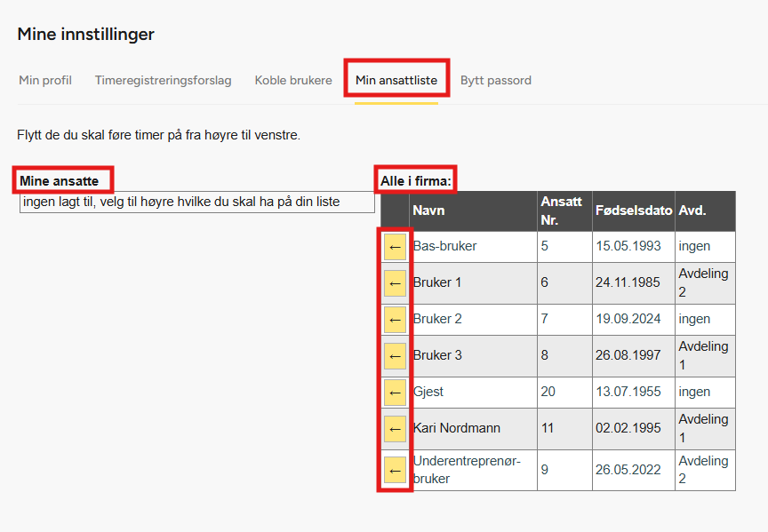Add Bruker 2 using its arrow button
This screenshot has width=768, height=532.
coord(395,320)
